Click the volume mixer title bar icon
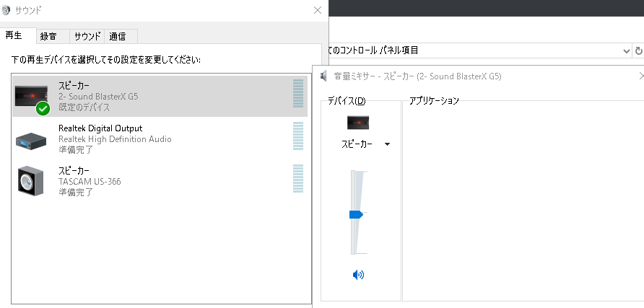Screen dimensions: 644x308 pyautogui.click(x=323, y=76)
